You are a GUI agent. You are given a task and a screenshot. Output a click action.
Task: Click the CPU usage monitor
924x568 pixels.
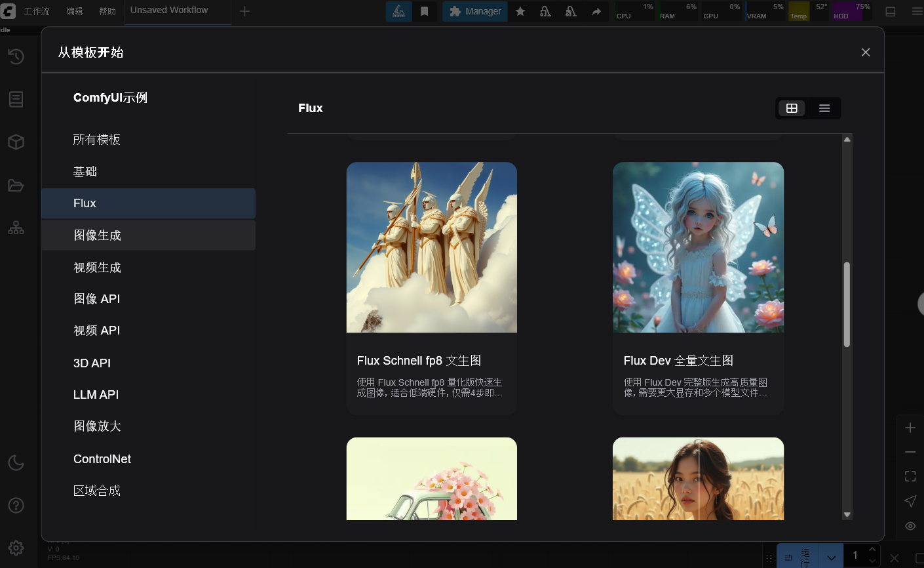(x=634, y=11)
